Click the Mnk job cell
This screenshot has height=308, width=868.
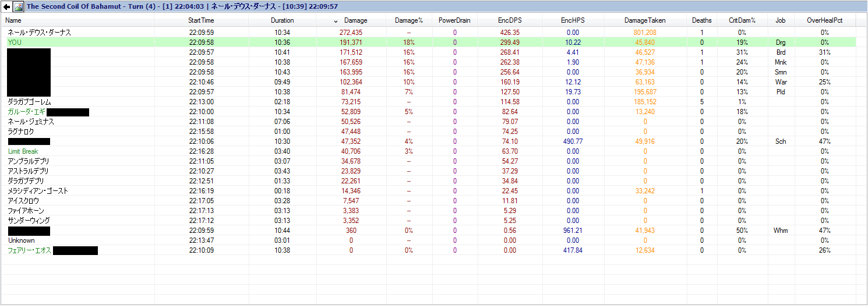pos(781,62)
